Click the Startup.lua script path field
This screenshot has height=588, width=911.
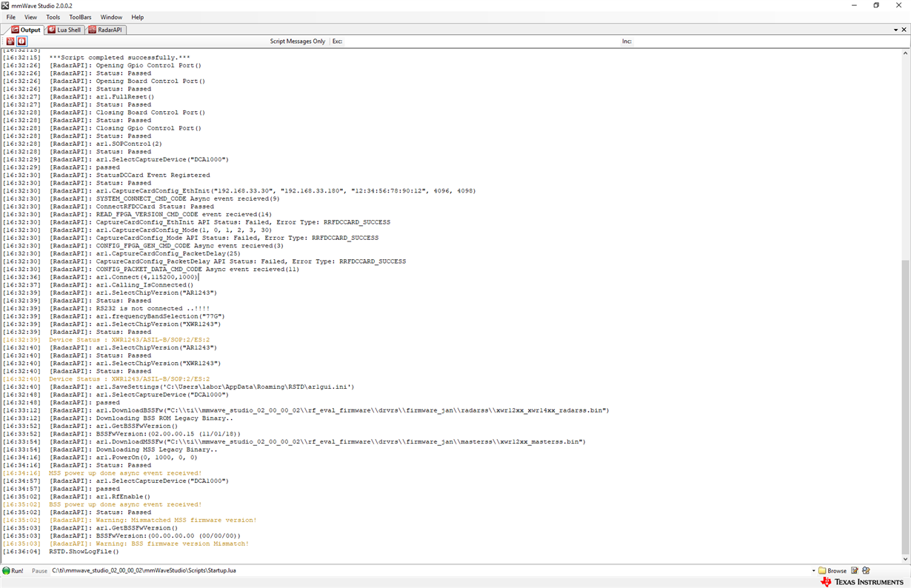(430, 571)
